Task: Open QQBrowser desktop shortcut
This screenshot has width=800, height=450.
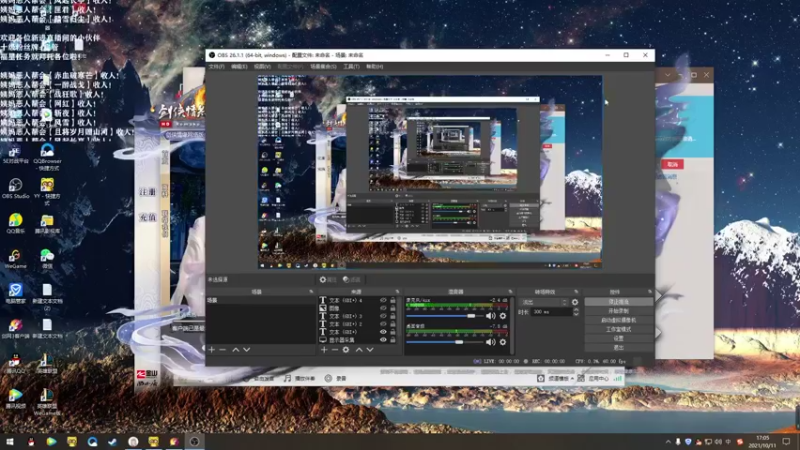Action: coord(47,157)
